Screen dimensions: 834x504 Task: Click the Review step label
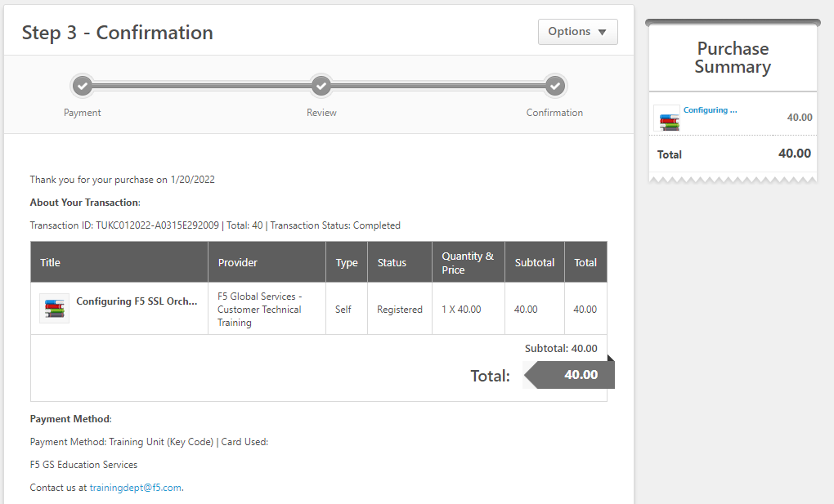click(321, 113)
